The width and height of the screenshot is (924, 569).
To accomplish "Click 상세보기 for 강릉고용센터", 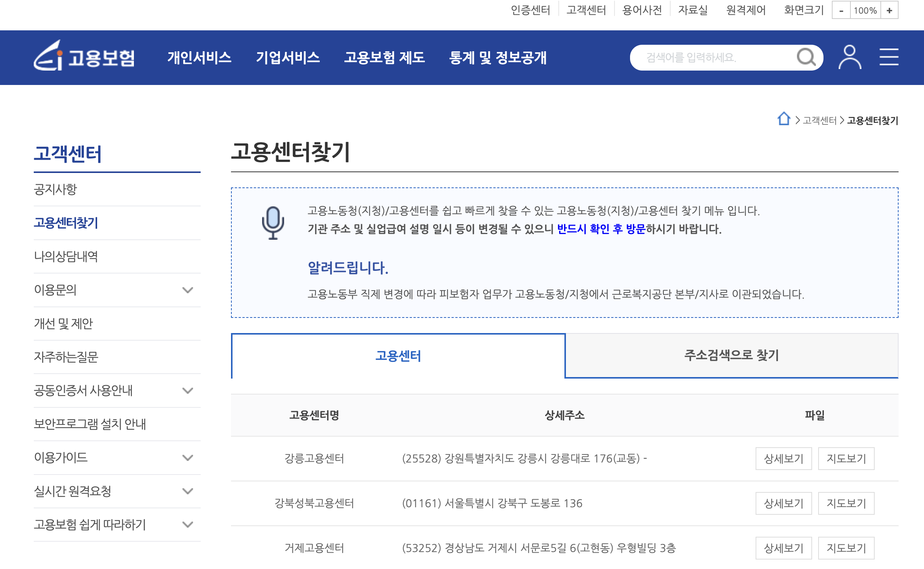I will click(783, 459).
